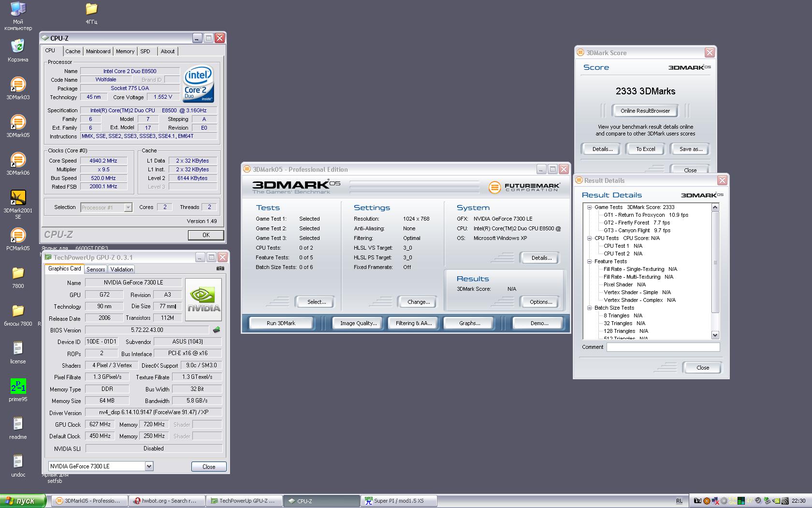Image resolution: width=812 pixels, height=508 pixels.
Task: Click the Demo... button
Action: point(539,323)
